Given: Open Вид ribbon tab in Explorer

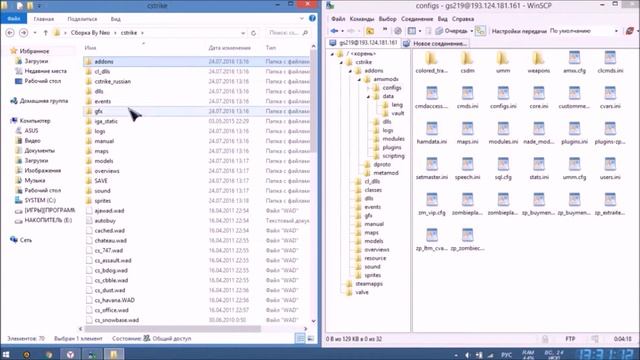Looking at the screenshot, I should click(x=116, y=19).
